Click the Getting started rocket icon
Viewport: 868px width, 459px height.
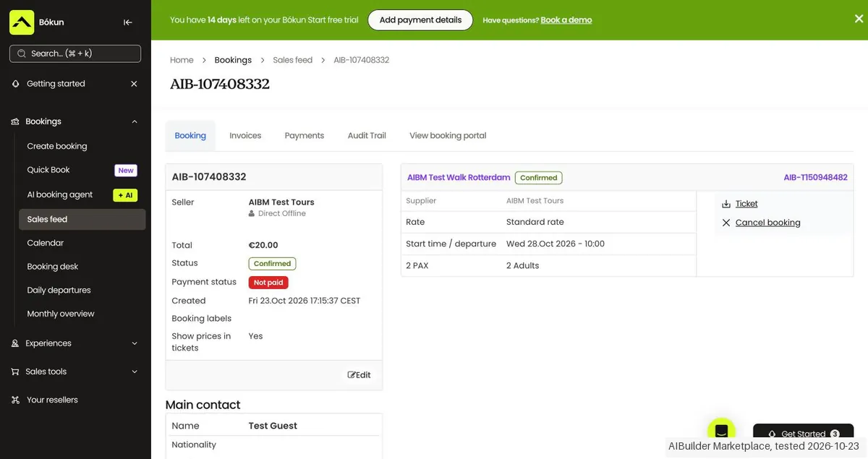(16, 84)
